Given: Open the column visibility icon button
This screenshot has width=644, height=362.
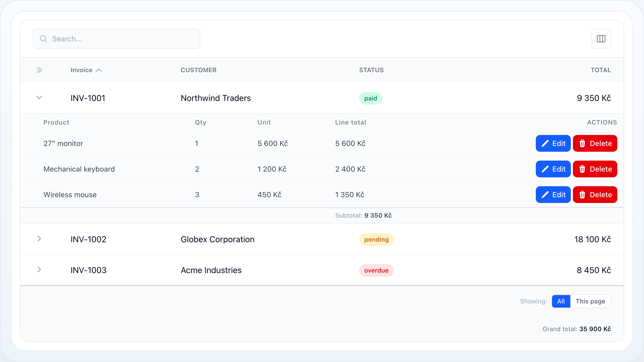Looking at the screenshot, I should coord(601,39).
